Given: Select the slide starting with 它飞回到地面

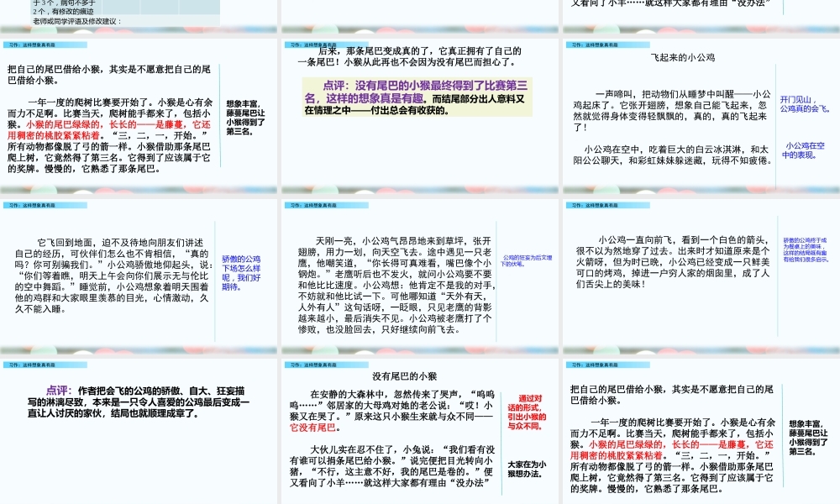Looking at the screenshot, I should [x=139, y=276].
